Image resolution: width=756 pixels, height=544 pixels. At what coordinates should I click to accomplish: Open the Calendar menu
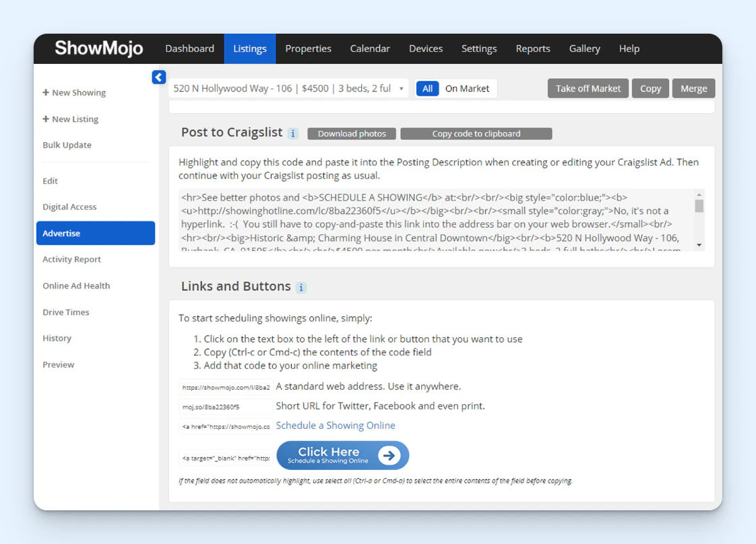370,48
